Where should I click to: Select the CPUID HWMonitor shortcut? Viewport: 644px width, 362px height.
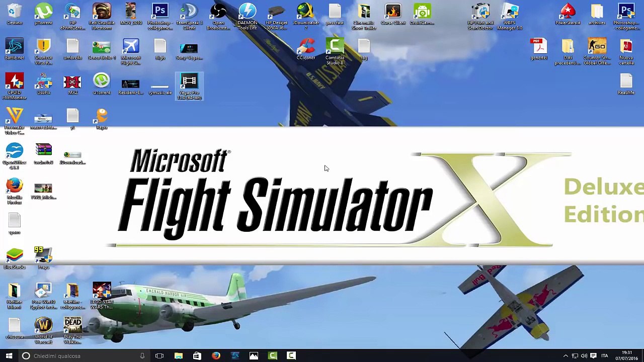click(x=15, y=86)
